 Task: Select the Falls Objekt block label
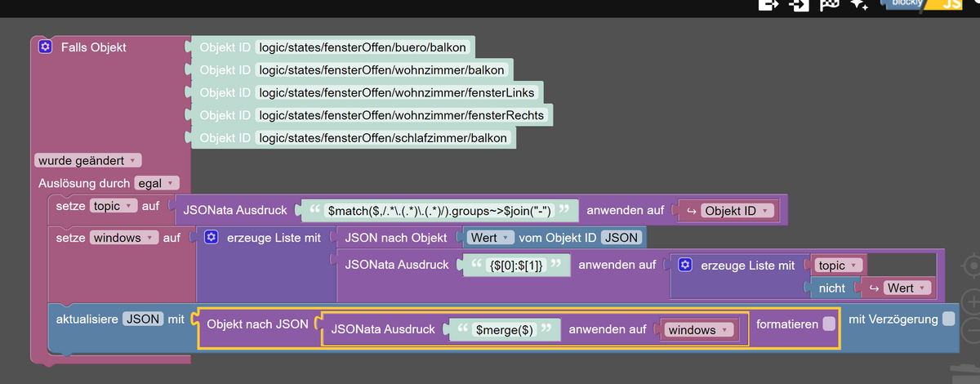click(93, 47)
